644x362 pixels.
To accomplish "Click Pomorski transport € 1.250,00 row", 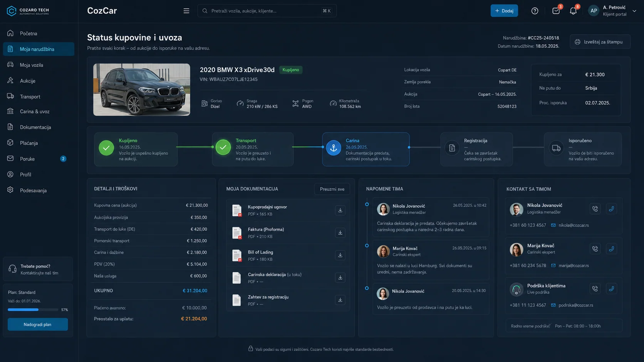I will coord(151,241).
